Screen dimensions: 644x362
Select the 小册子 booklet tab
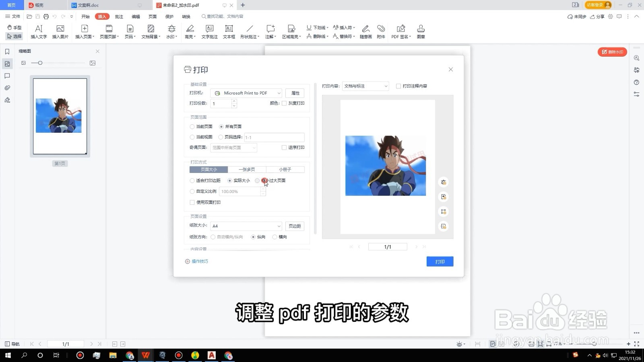pyautogui.click(x=285, y=170)
